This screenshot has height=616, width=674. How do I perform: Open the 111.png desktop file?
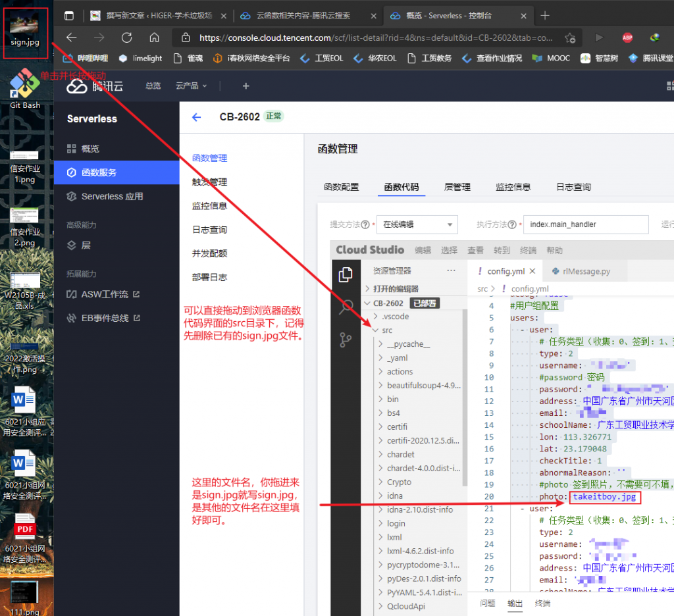coord(25,598)
